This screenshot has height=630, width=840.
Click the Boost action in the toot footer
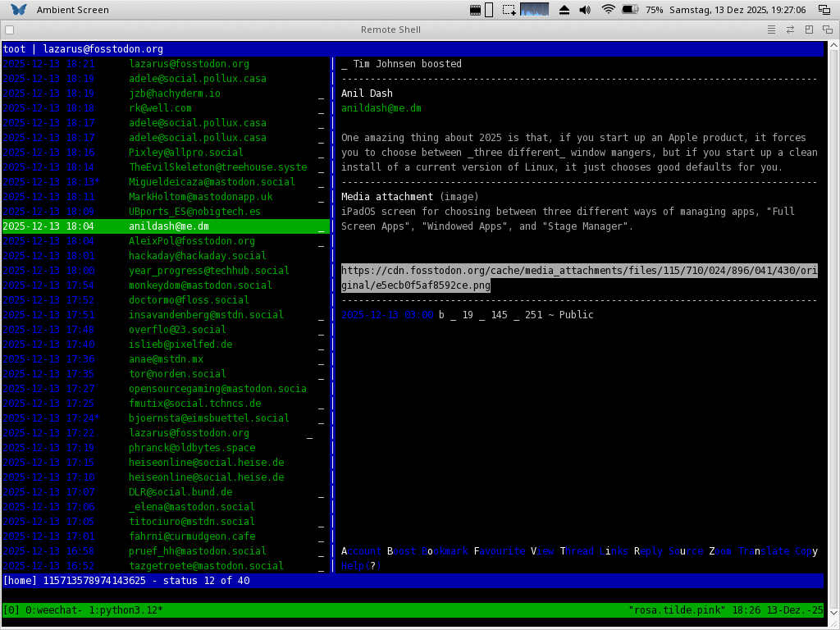coord(401,551)
